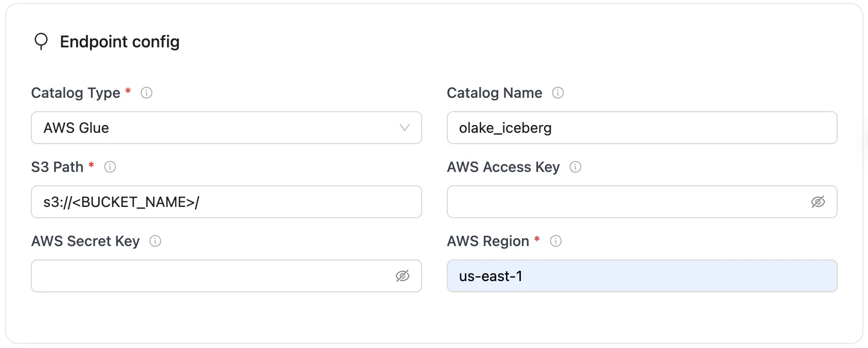This screenshot has width=868, height=348.
Task: Click the S3 Path info icon
Action: (110, 167)
